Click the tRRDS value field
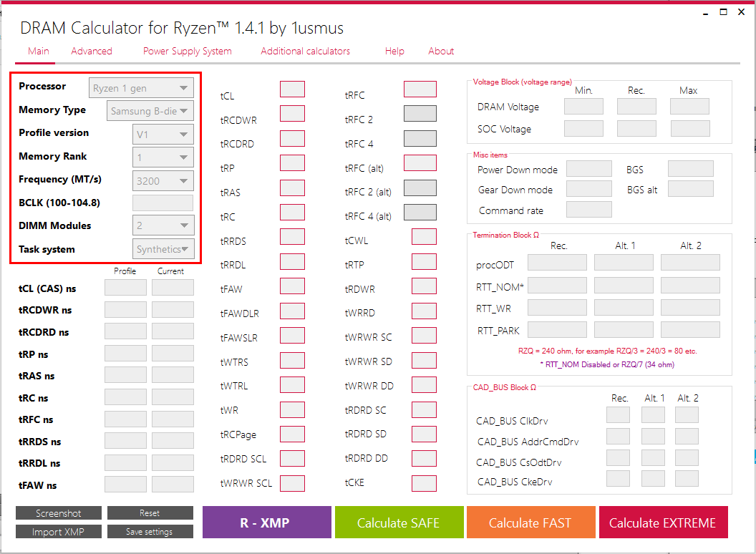756x554 pixels. (x=292, y=237)
